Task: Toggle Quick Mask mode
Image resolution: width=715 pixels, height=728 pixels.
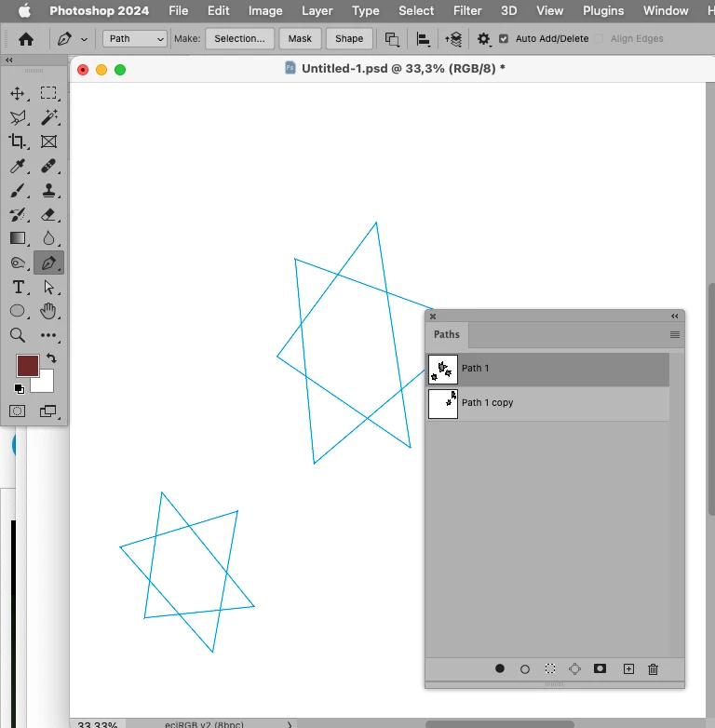Action: (17, 411)
